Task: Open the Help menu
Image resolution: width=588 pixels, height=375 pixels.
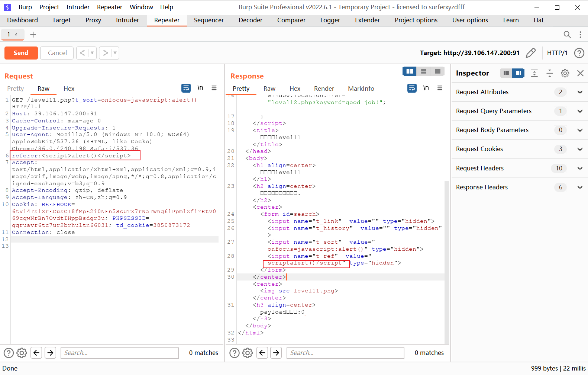Action: (167, 7)
